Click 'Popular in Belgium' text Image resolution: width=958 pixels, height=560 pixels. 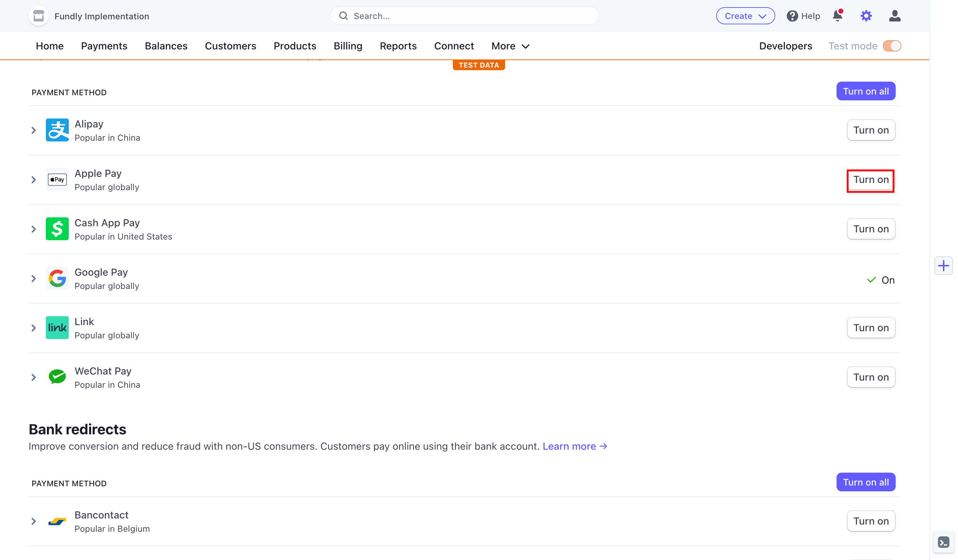(x=112, y=529)
